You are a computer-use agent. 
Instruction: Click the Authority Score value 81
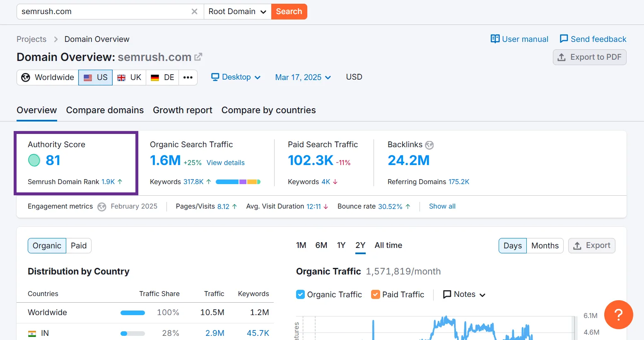coord(53,160)
